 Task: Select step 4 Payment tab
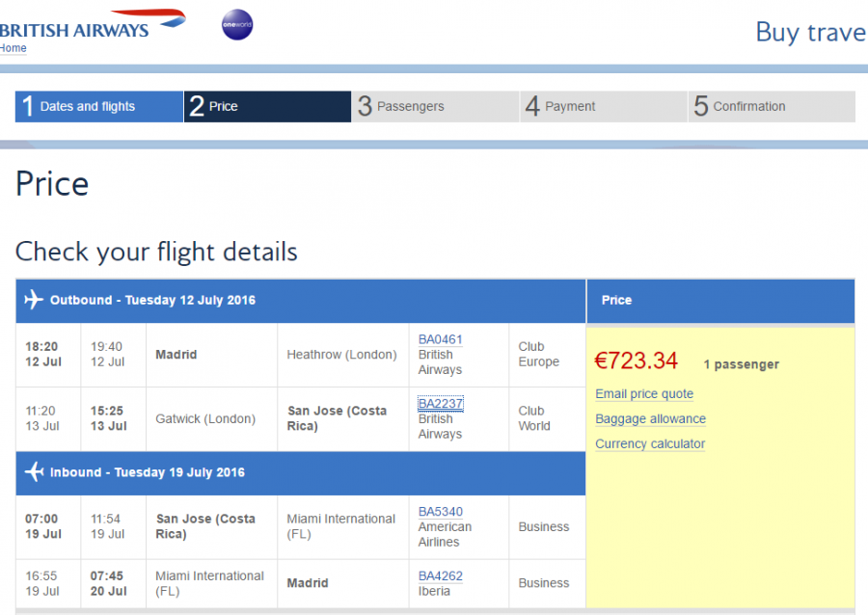tap(603, 107)
